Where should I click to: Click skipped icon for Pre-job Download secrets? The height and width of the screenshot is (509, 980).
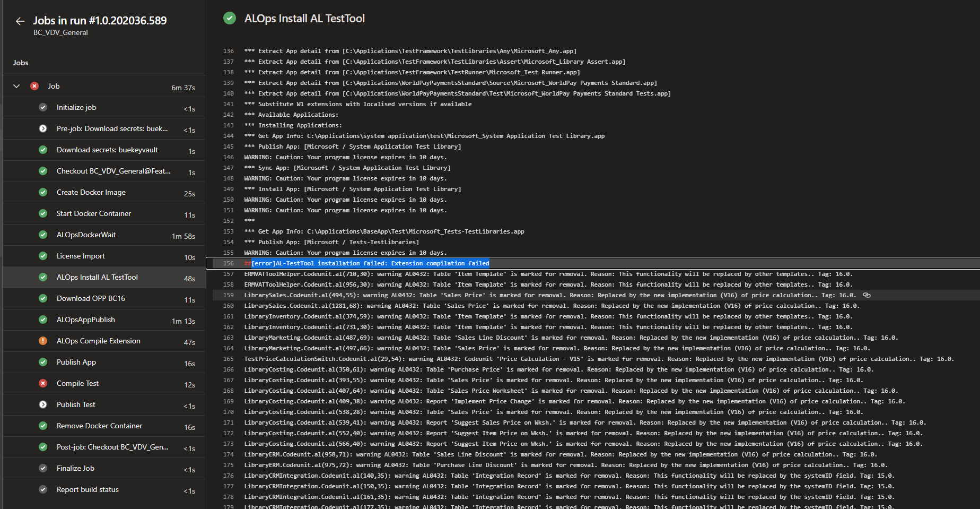[43, 128]
